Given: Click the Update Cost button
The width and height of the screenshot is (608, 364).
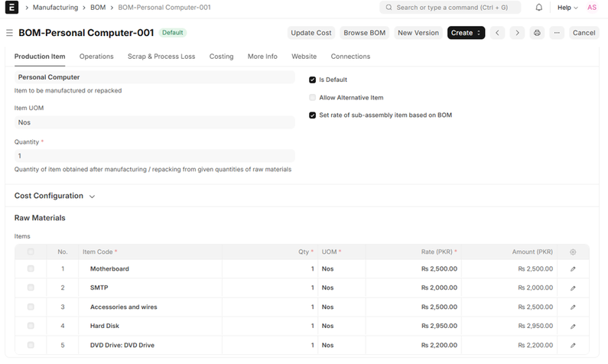Looking at the screenshot, I should point(311,33).
